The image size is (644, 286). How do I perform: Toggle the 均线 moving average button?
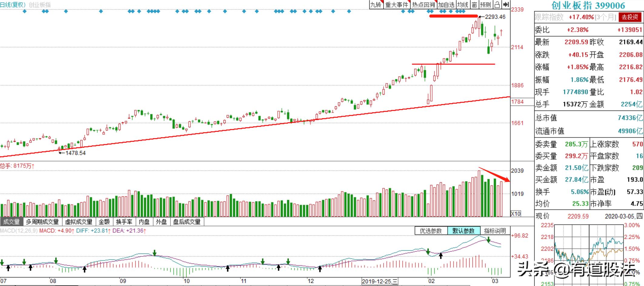point(463,5)
